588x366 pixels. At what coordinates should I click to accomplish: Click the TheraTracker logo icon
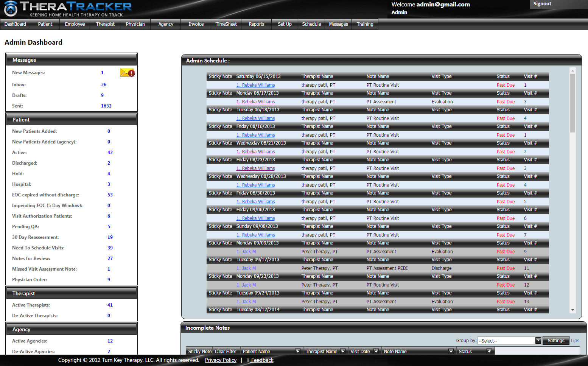click(x=10, y=8)
